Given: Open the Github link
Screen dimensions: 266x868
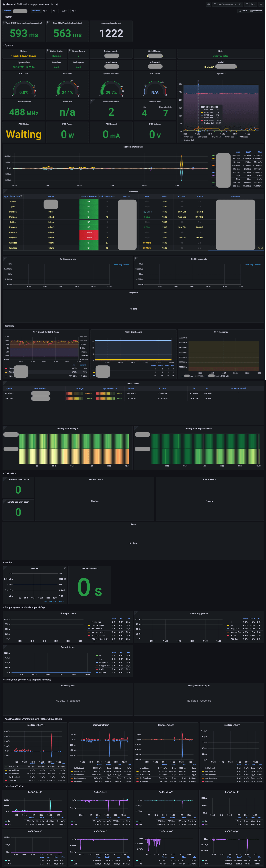Looking at the screenshot, I should 243,11.
